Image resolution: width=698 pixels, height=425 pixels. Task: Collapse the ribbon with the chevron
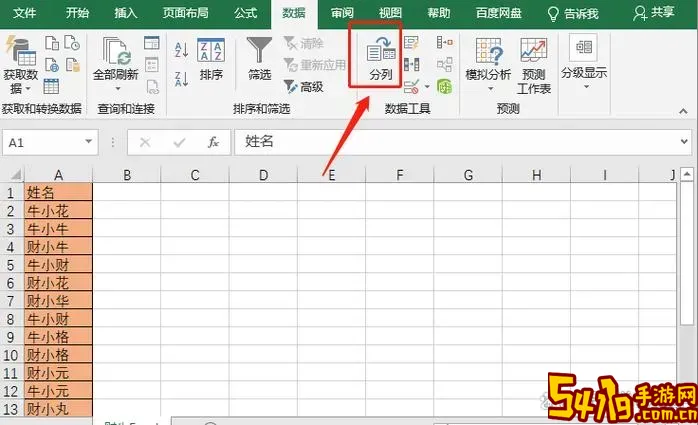(683, 111)
